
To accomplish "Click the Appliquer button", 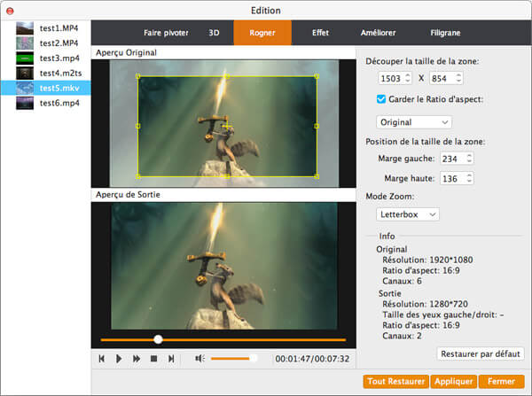I will [454, 382].
